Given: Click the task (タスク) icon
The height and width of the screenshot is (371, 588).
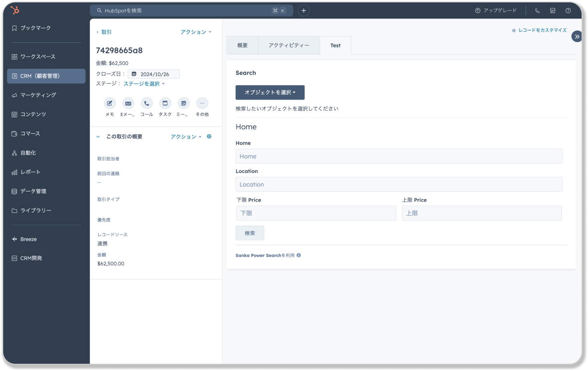Looking at the screenshot, I should pyautogui.click(x=165, y=103).
